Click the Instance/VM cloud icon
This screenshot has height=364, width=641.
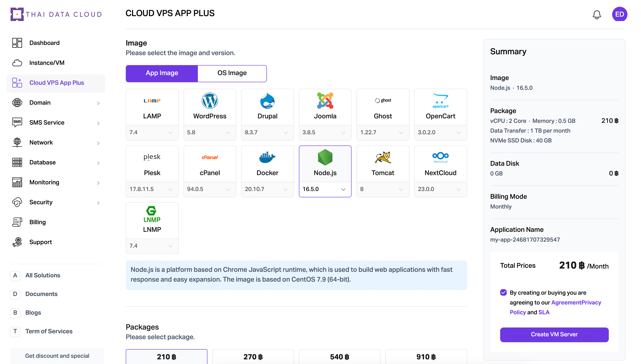pos(17,63)
